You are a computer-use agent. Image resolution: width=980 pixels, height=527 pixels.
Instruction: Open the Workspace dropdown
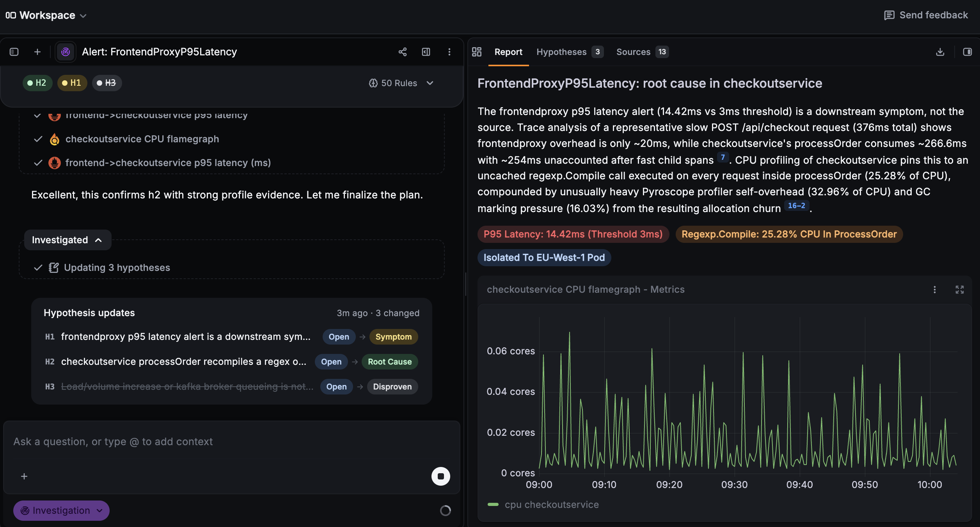tap(46, 15)
